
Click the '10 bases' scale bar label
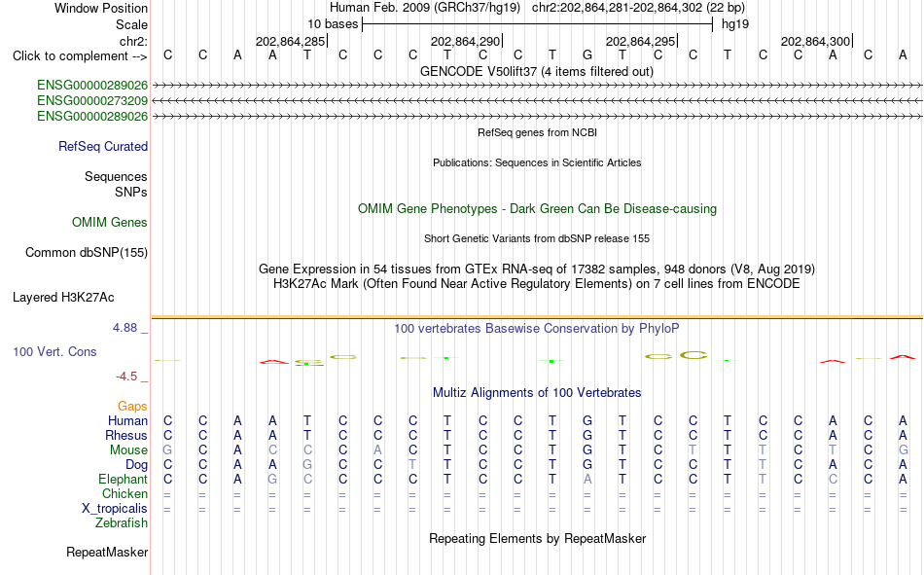(333, 24)
